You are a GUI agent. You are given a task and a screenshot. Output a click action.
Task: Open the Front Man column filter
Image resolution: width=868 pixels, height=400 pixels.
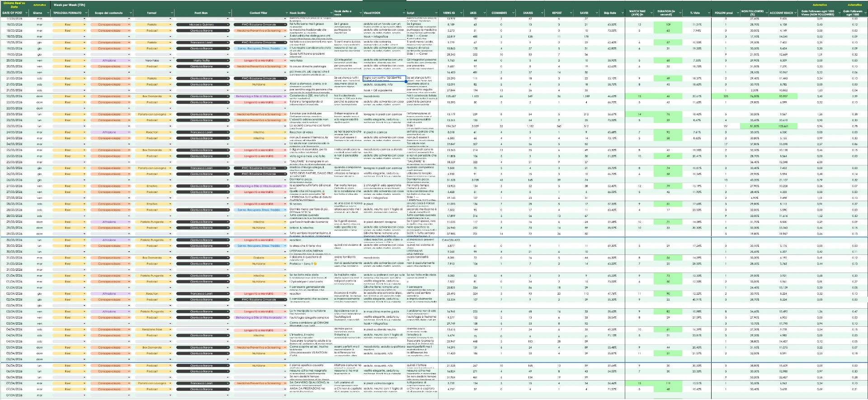click(229, 13)
